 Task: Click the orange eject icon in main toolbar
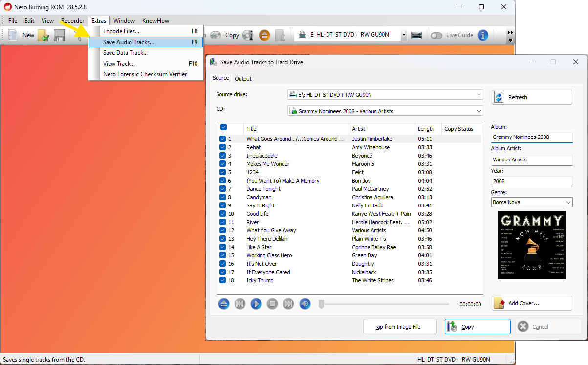(x=264, y=35)
